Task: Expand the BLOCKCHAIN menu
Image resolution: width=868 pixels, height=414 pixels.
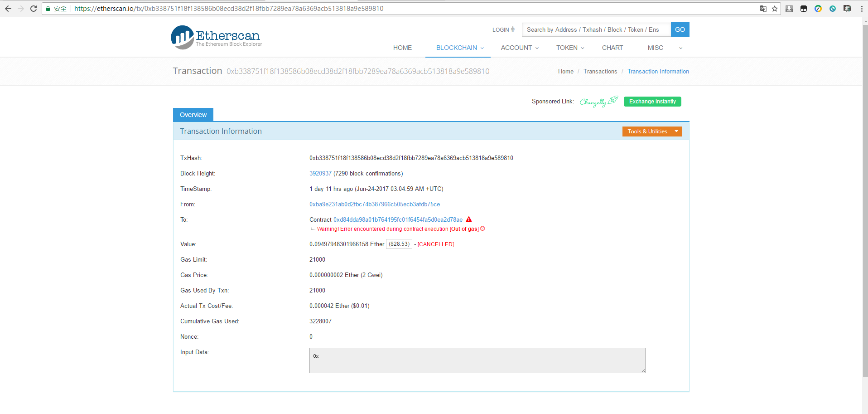Action: coord(460,48)
